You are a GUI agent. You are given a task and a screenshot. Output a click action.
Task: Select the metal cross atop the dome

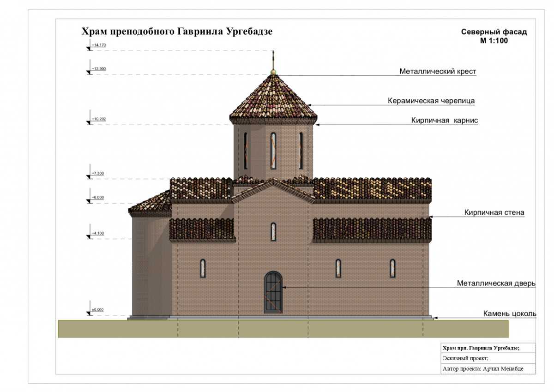click(x=273, y=60)
